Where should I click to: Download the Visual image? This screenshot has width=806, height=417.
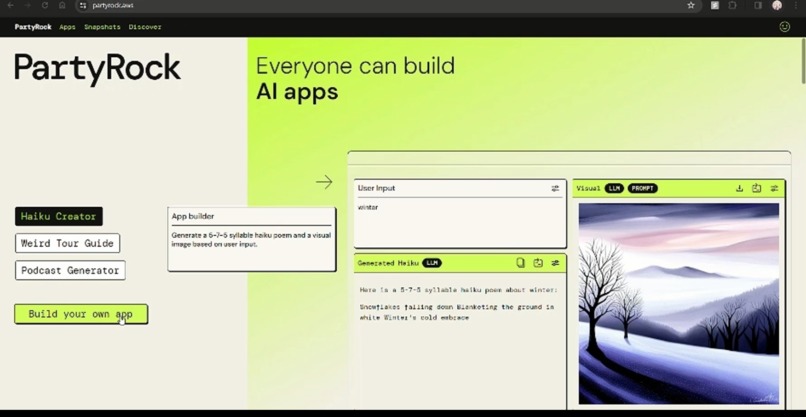pos(739,188)
